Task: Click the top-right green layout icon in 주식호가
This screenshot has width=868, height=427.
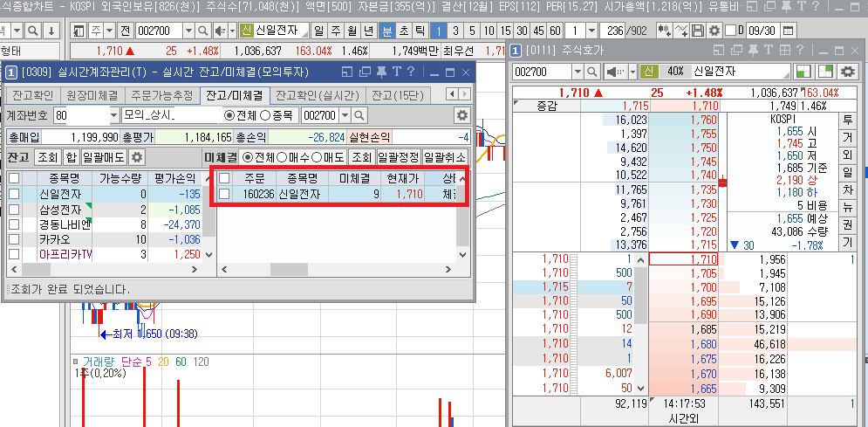Action: (x=825, y=72)
